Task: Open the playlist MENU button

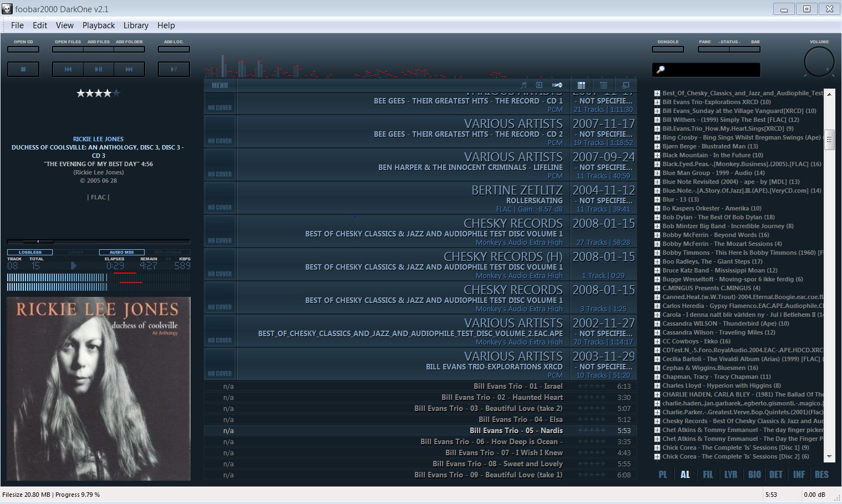Action: [x=220, y=85]
